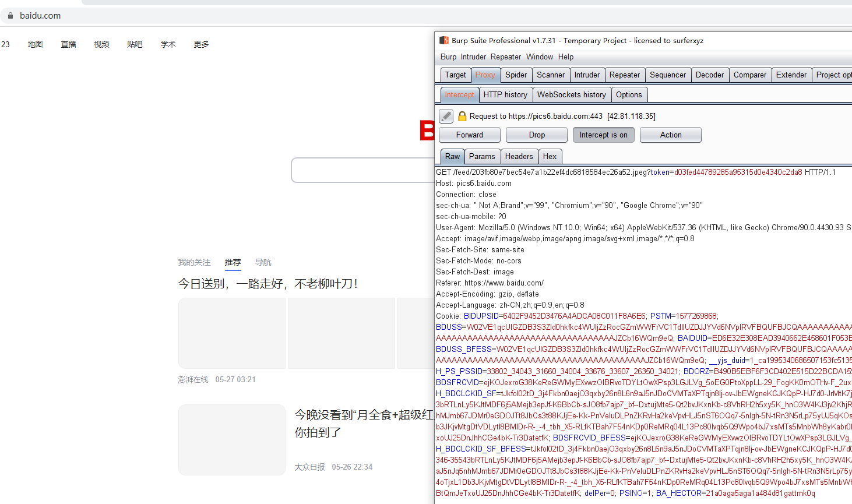Click the BDUSS cookie name

[449, 327]
